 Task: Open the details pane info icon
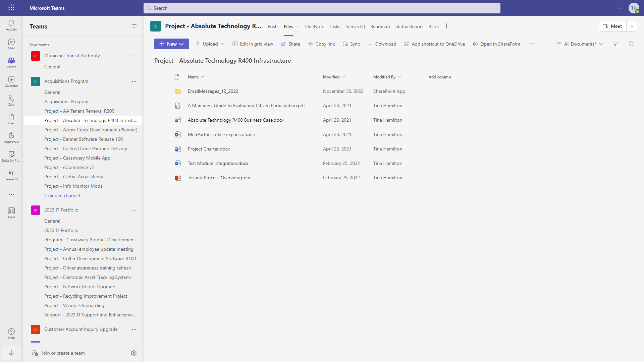(631, 44)
